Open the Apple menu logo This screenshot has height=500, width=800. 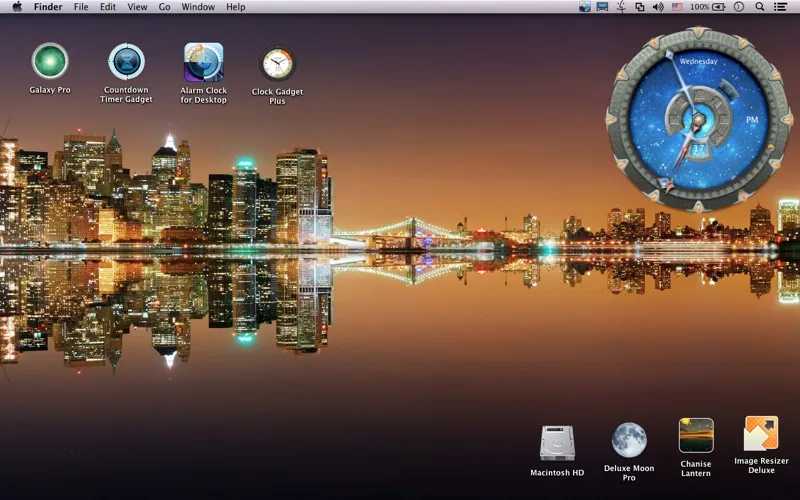point(17,7)
